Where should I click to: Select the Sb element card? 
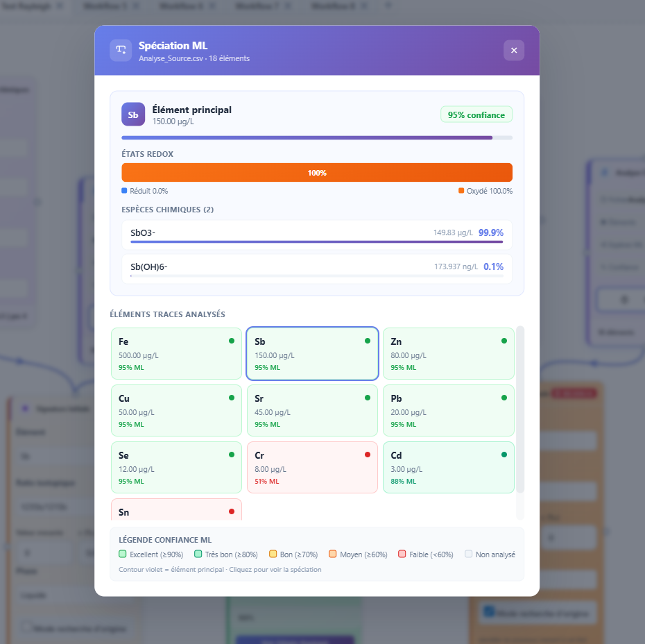pos(312,354)
